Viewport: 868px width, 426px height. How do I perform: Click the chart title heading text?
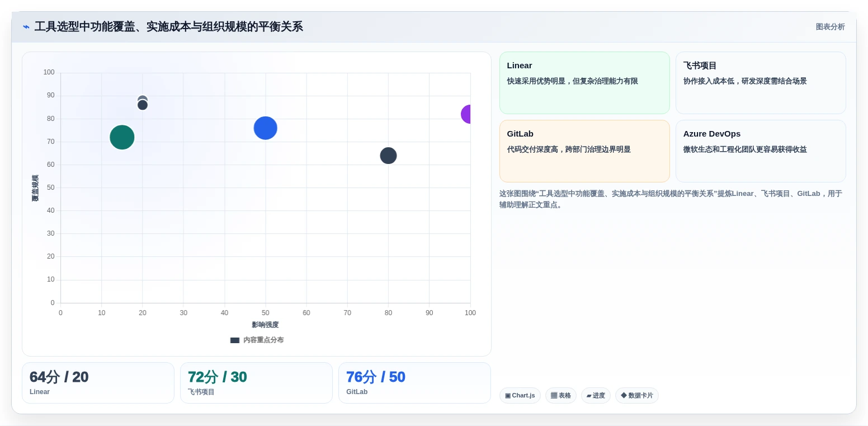[x=168, y=27]
